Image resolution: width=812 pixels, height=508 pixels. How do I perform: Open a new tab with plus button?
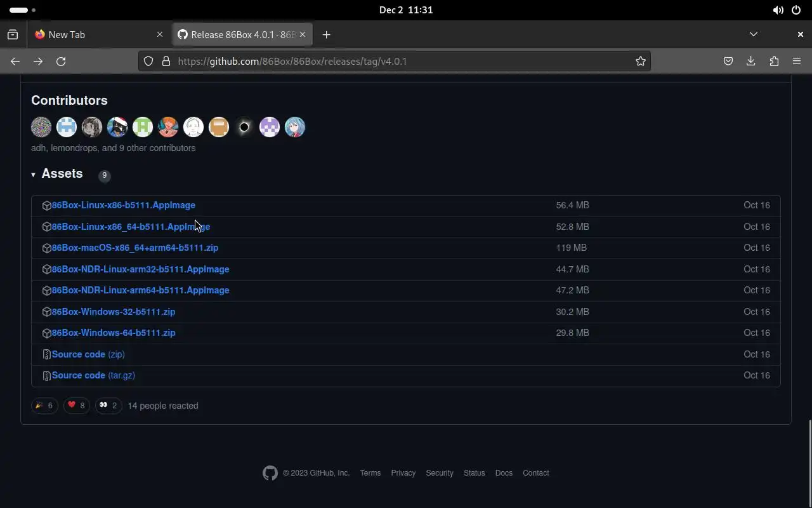[x=326, y=34]
